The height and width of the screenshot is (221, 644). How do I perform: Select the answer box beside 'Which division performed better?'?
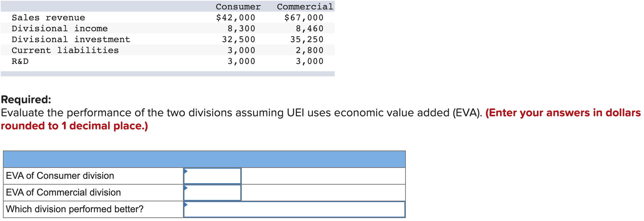(294, 209)
